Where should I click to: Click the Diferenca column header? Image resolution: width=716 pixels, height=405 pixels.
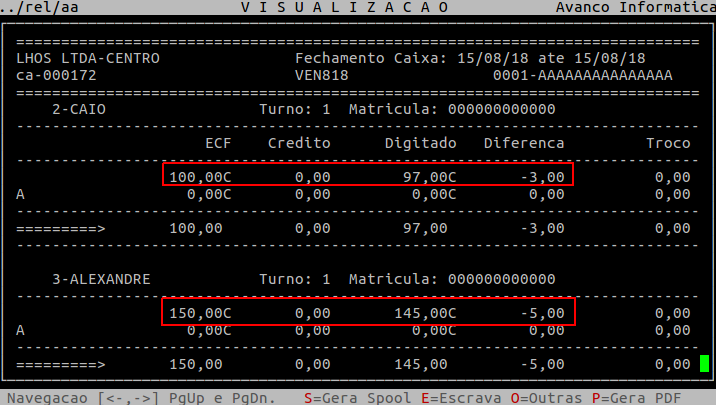pos(524,143)
